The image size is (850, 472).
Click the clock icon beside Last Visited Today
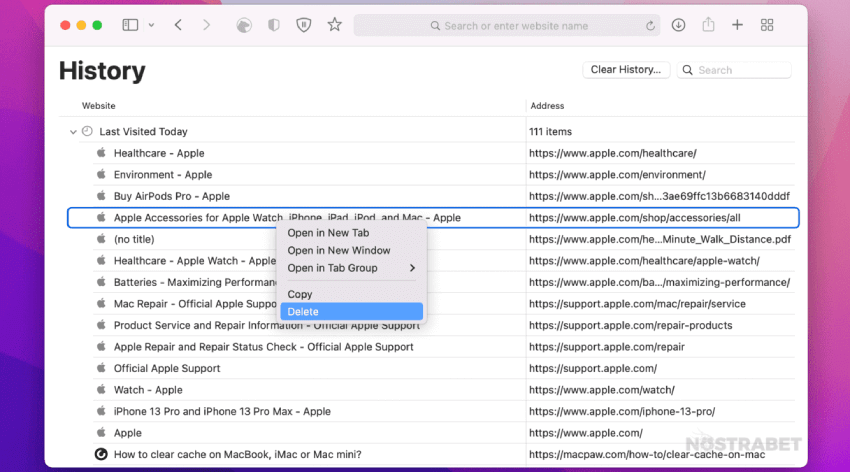point(87,131)
